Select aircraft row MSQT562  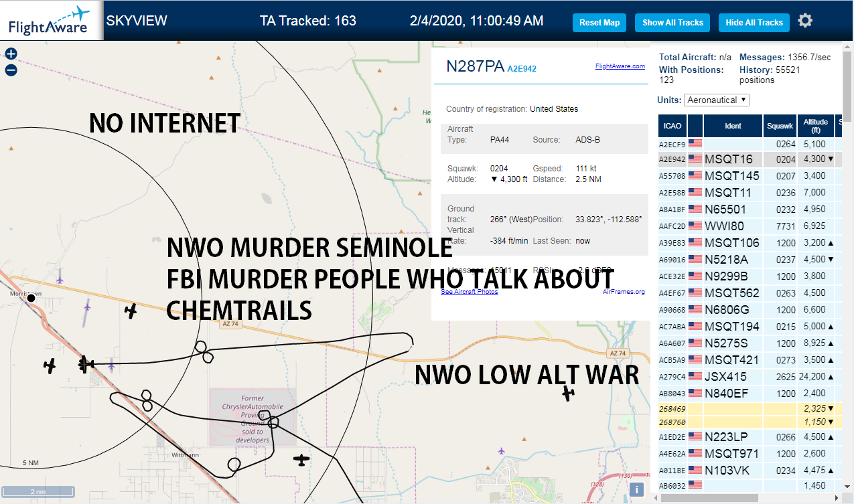[750, 293]
